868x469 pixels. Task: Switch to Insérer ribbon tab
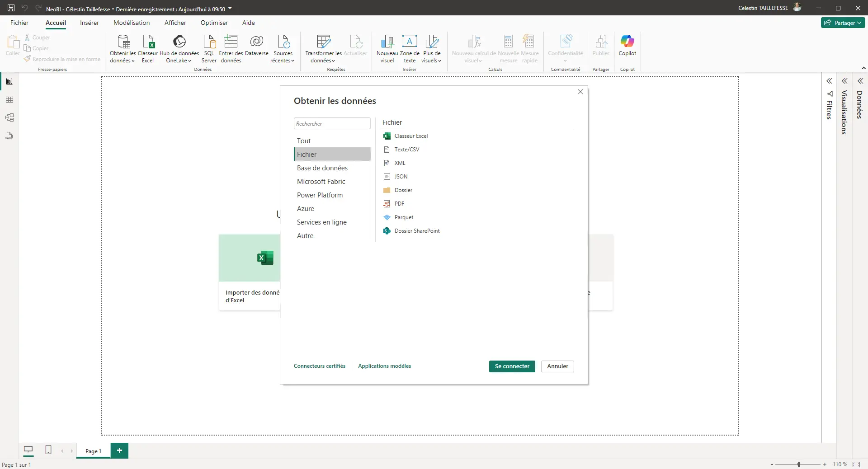90,23
